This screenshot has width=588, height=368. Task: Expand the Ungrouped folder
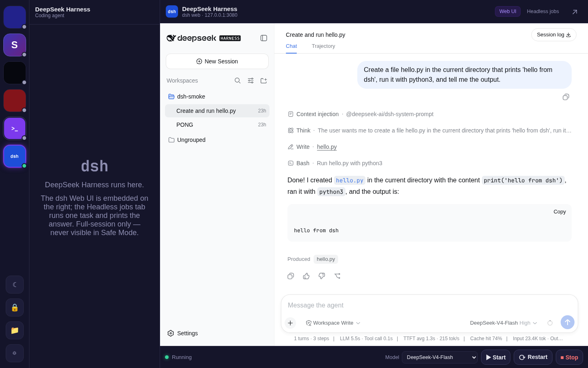[217, 140]
